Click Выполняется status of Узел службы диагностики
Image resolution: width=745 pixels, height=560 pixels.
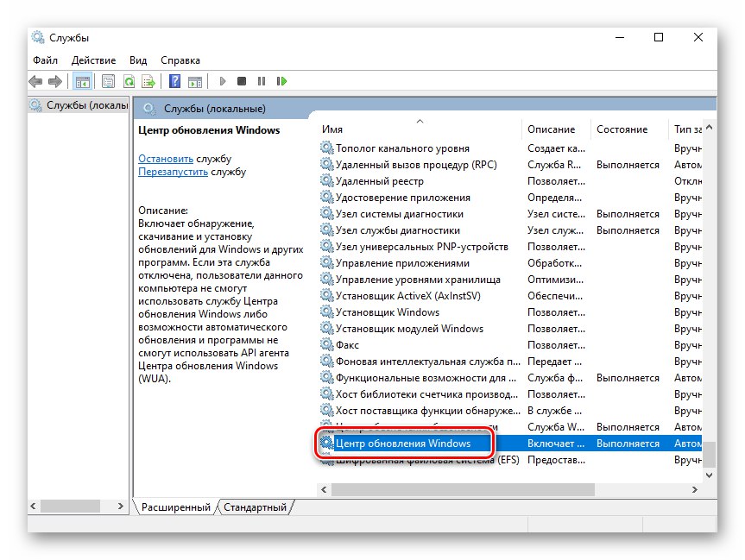[x=628, y=230]
